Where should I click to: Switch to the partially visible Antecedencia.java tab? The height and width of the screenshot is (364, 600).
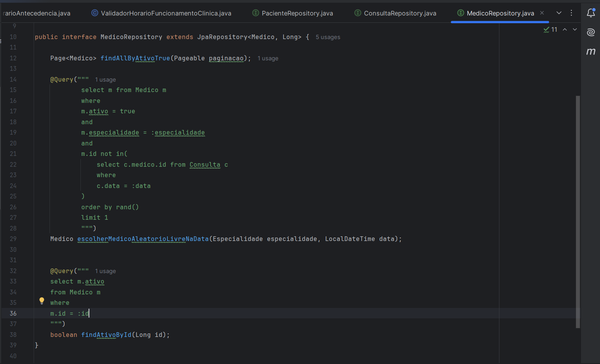(37, 13)
